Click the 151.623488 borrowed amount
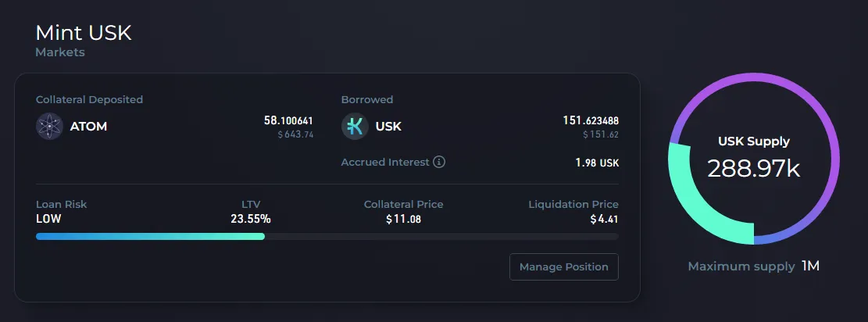 click(591, 120)
